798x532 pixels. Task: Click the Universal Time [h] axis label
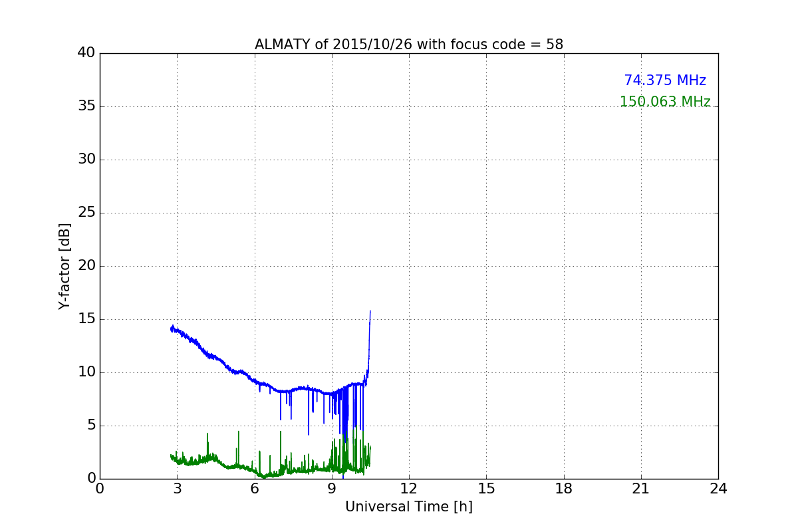click(x=409, y=507)
